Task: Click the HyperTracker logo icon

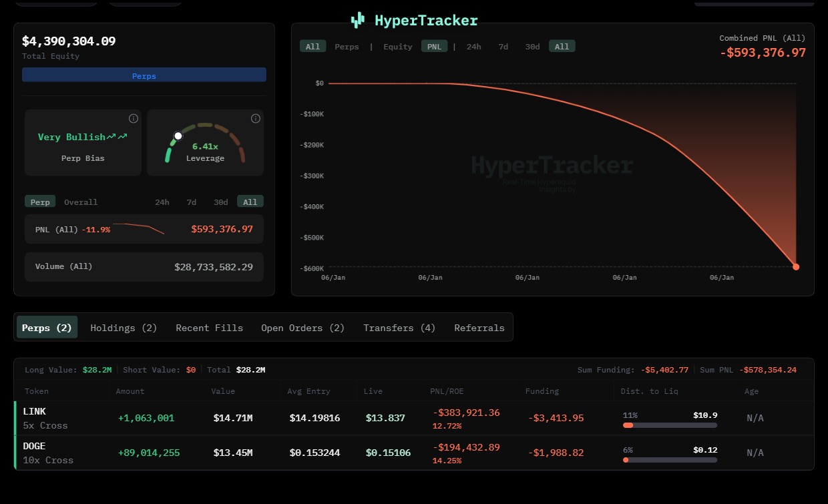Action: pyautogui.click(x=358, y=20)
